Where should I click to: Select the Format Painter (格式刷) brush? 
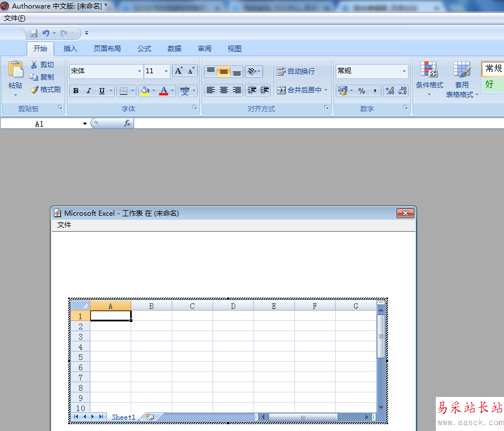pos(34,90)
